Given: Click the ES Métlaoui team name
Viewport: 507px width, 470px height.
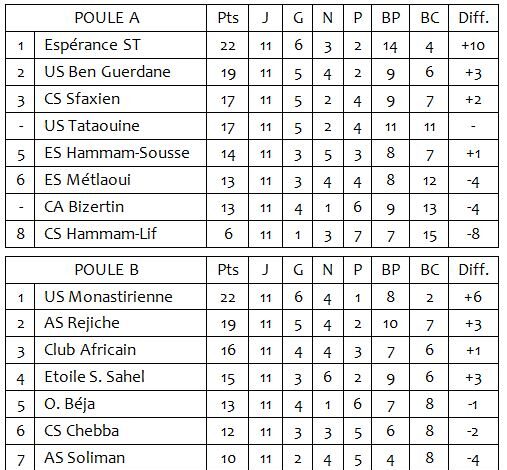Looking at the screenshot, I should pos(87,180).
